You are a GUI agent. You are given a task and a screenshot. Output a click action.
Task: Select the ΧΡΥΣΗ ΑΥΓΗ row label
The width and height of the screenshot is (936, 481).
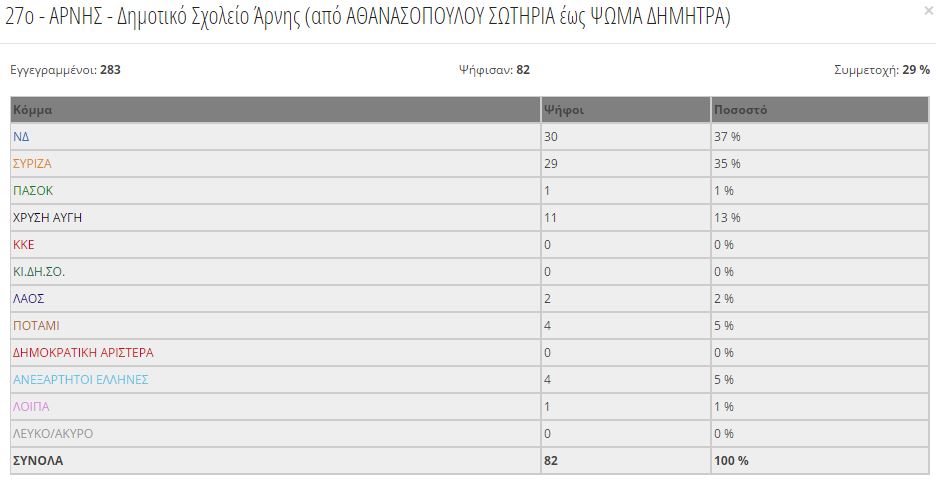(x=47, y=218)
